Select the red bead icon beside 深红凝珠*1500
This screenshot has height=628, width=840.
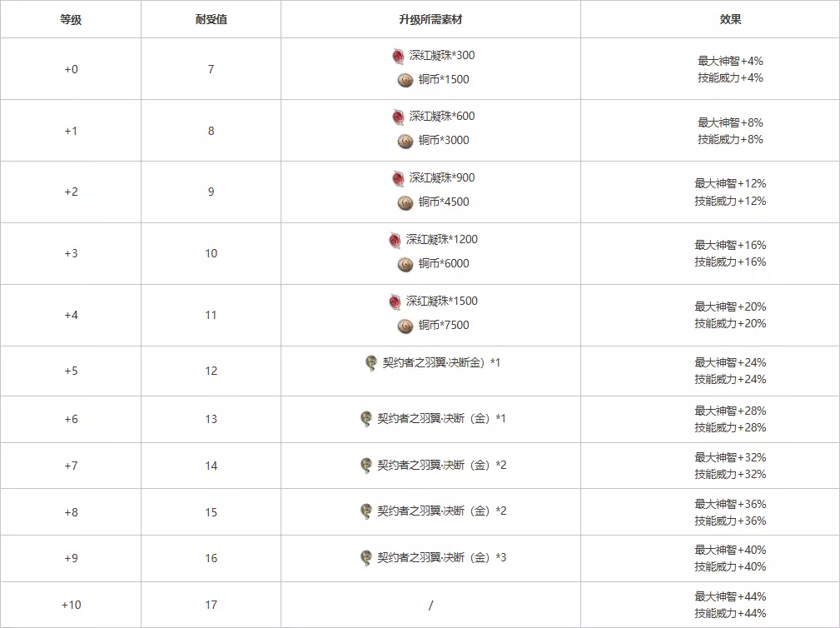395,302
